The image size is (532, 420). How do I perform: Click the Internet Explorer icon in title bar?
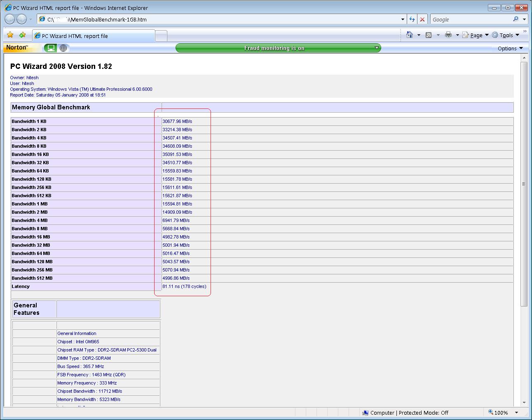(x=8, y=7)
